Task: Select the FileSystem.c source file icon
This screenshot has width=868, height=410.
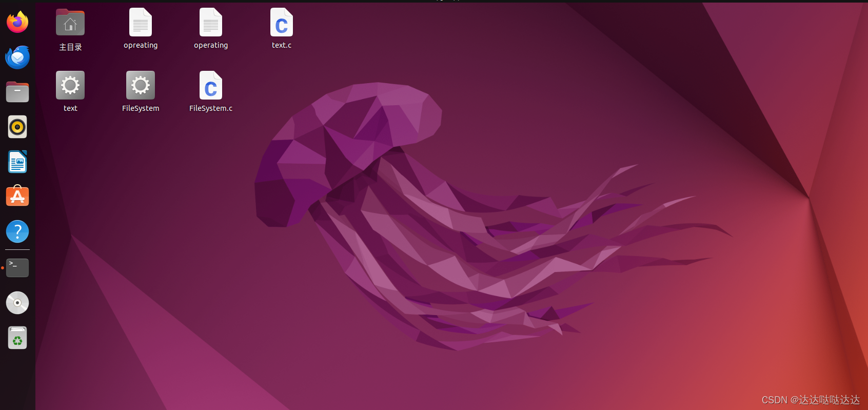Action: (x=211, y=85)
